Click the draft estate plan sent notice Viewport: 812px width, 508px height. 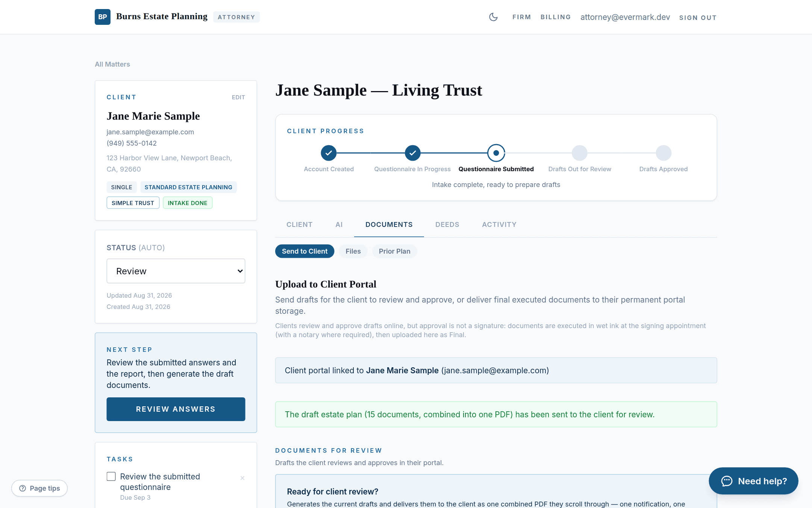pyautogui.click(x=496, y=414)
